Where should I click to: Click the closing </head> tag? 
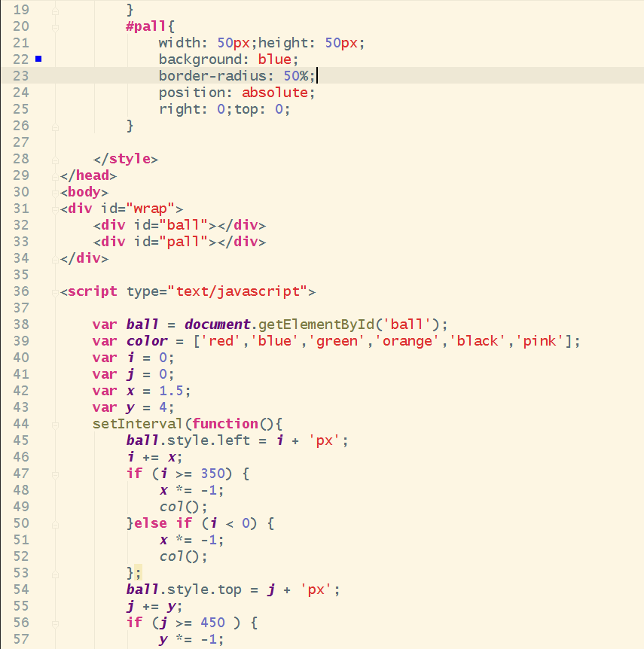(88, 175)
